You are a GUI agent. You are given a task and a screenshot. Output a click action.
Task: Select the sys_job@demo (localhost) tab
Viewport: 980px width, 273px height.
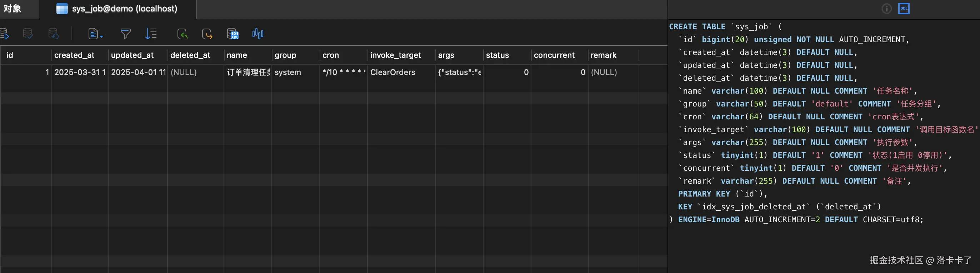tap(117, 9)
